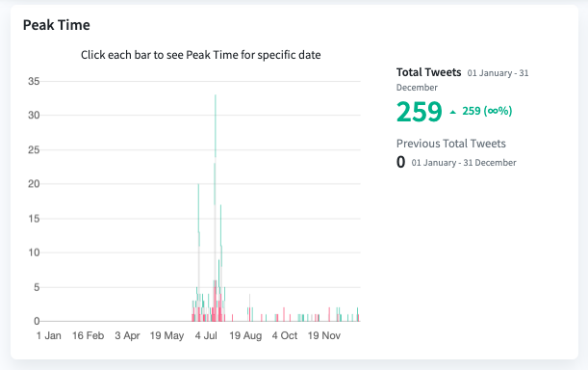
Task: Click the previous total value 0
Action: tap(401, 162)
